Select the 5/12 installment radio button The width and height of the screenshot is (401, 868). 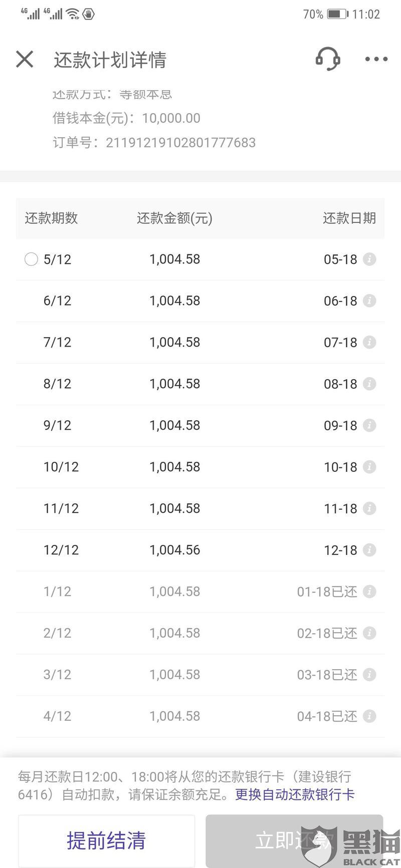tap(31, 259)
